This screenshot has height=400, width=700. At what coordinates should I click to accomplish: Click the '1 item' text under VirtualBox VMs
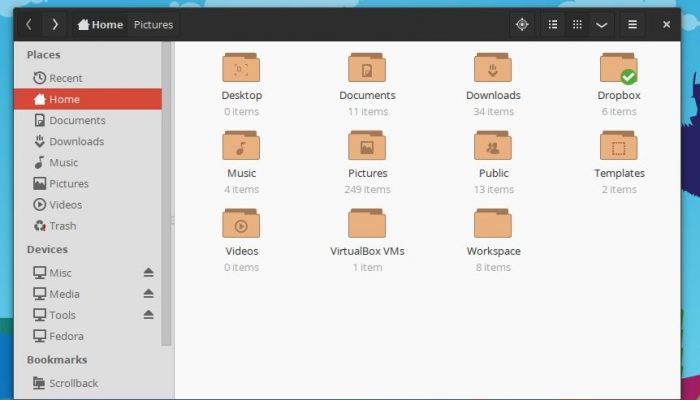pyautogui.click(x=367, y=267)
